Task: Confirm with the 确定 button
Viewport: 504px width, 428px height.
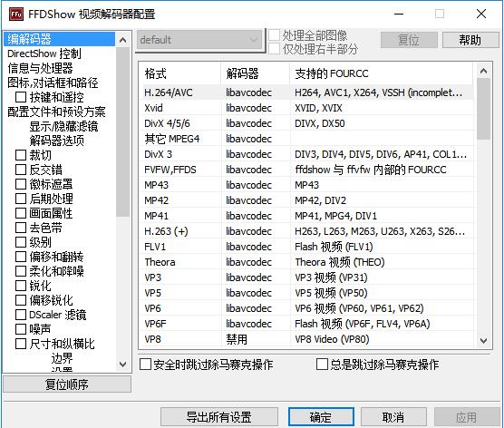Action: (x=321, y=417)
